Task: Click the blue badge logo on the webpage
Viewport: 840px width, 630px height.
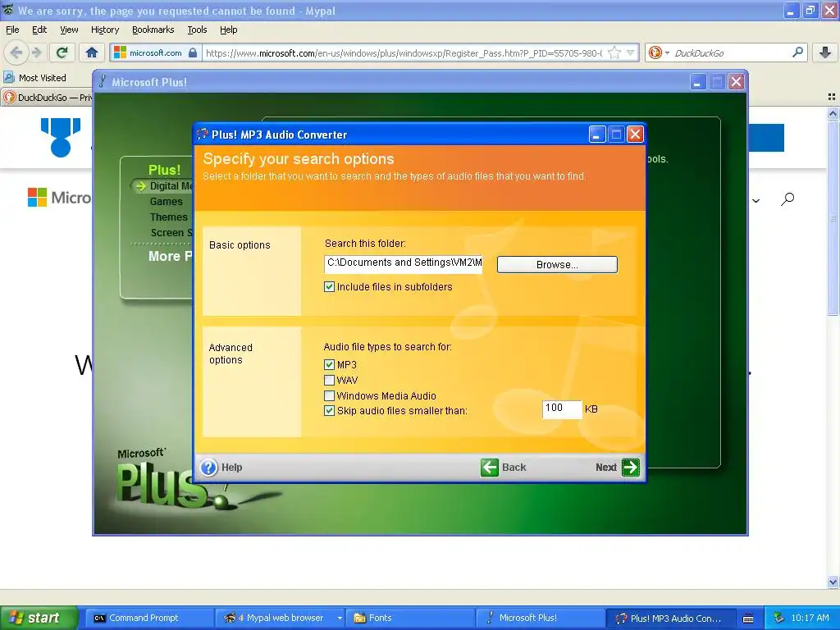Action: (x=61, y=138)
